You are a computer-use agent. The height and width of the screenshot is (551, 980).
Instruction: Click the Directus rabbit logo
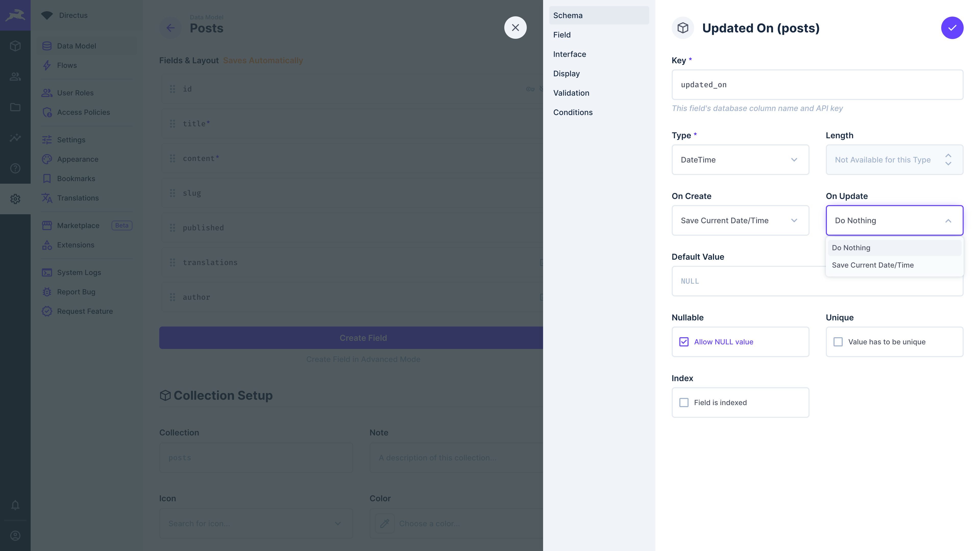click(x=15, y=15)
